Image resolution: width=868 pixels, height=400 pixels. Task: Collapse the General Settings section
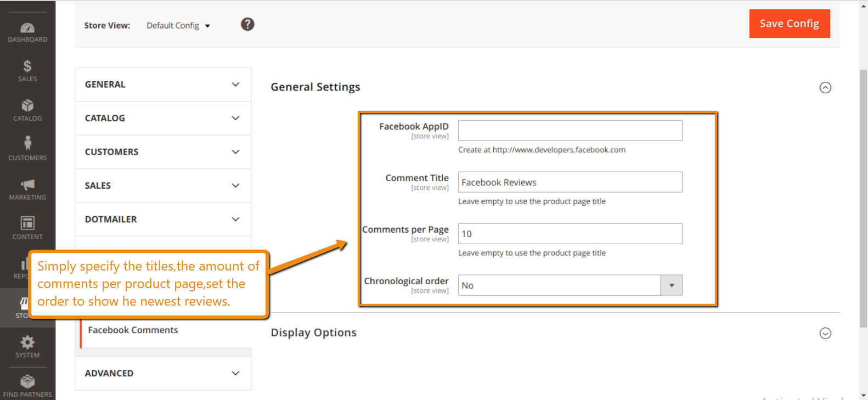coord(825,88)
